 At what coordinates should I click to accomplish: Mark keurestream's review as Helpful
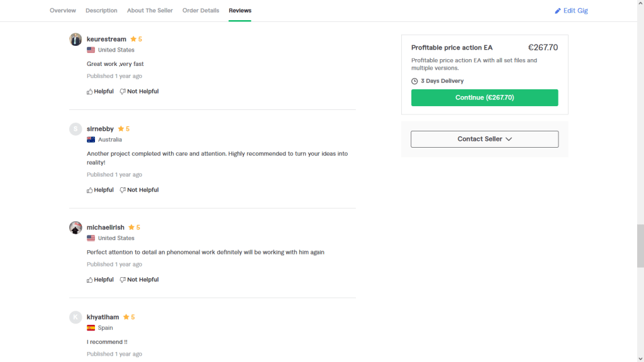tap(101, 91)
